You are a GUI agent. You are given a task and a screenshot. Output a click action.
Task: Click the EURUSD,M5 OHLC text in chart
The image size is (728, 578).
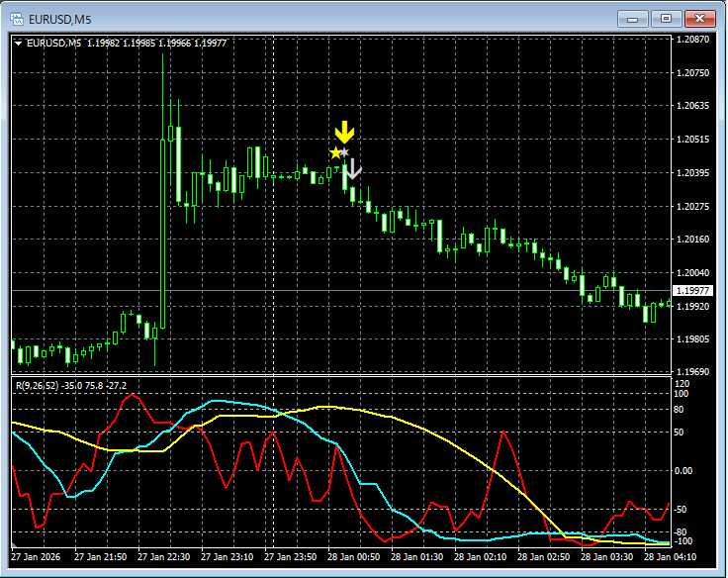point(127,43)
